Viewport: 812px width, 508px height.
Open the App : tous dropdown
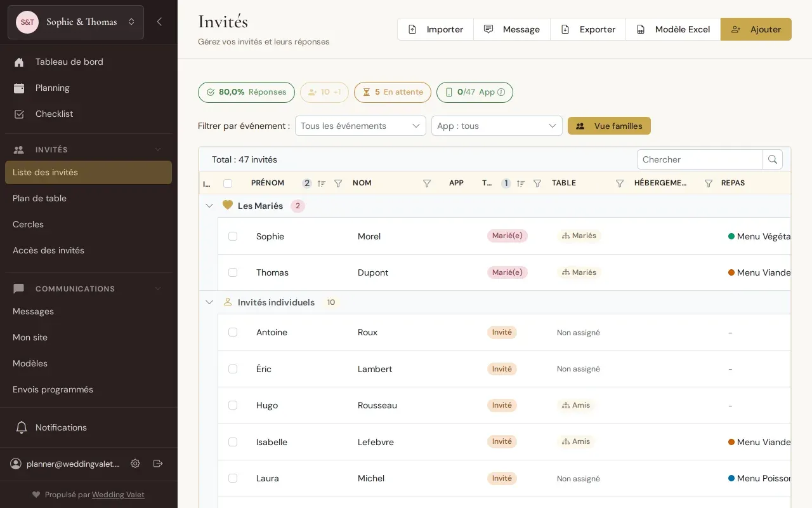(497, 126)
